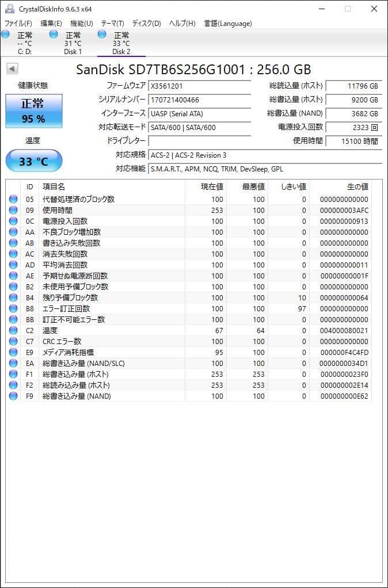Click status orb of attribute 05 row
This screenshot has width=388, height=588.
(x=13, y=199)
